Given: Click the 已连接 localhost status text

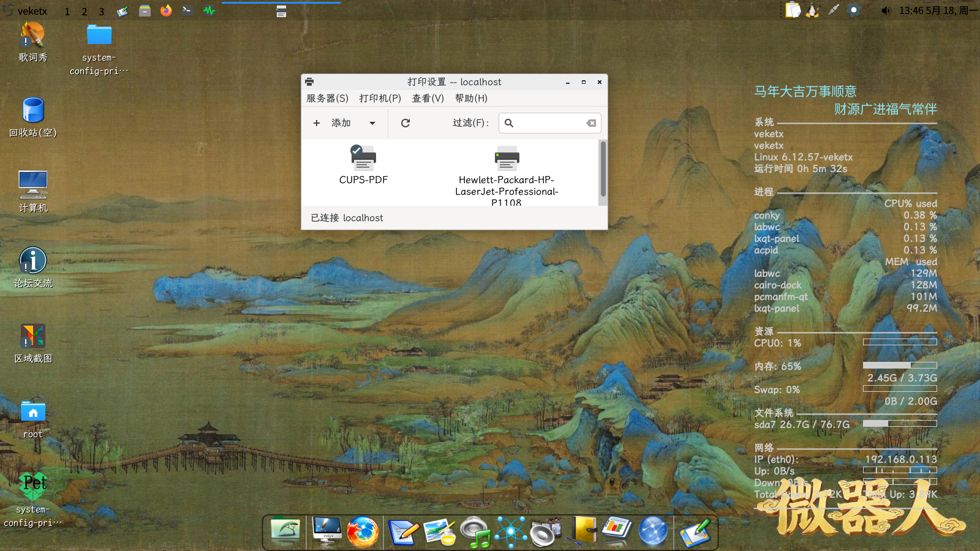Looking at the screenshot, I should pyautogui.click(x=347, y=218).
